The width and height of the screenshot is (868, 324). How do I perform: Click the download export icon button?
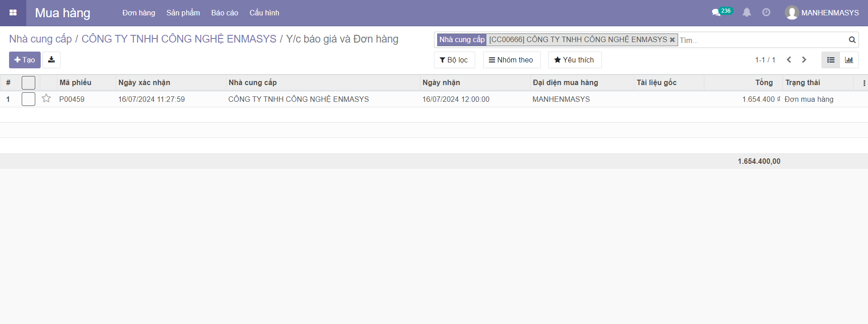[52, 60]
